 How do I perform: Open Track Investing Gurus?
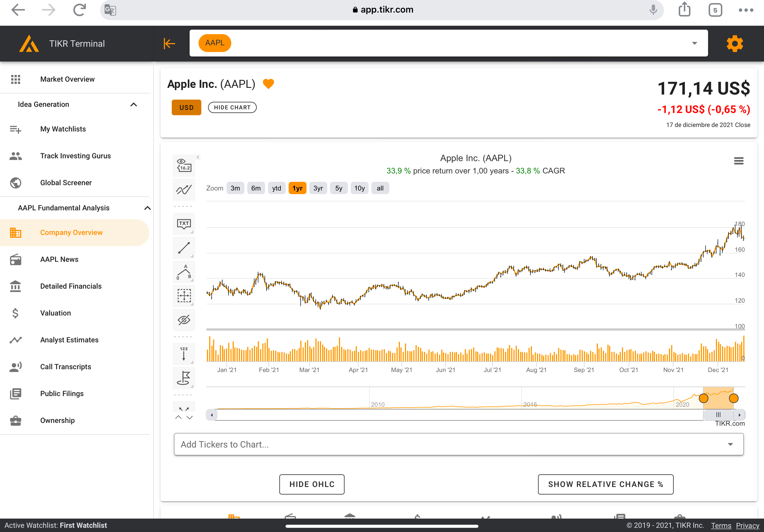point(75,156)
